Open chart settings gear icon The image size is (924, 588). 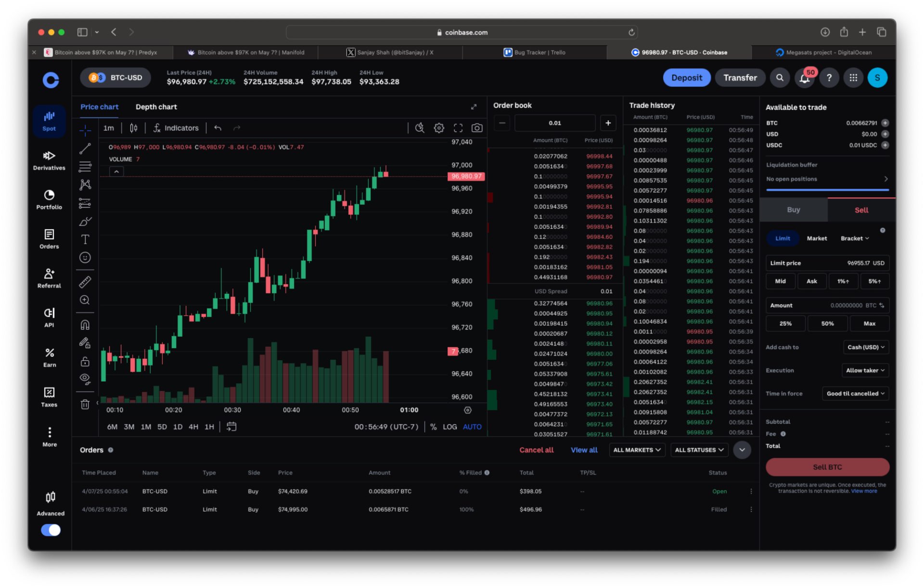439,128
